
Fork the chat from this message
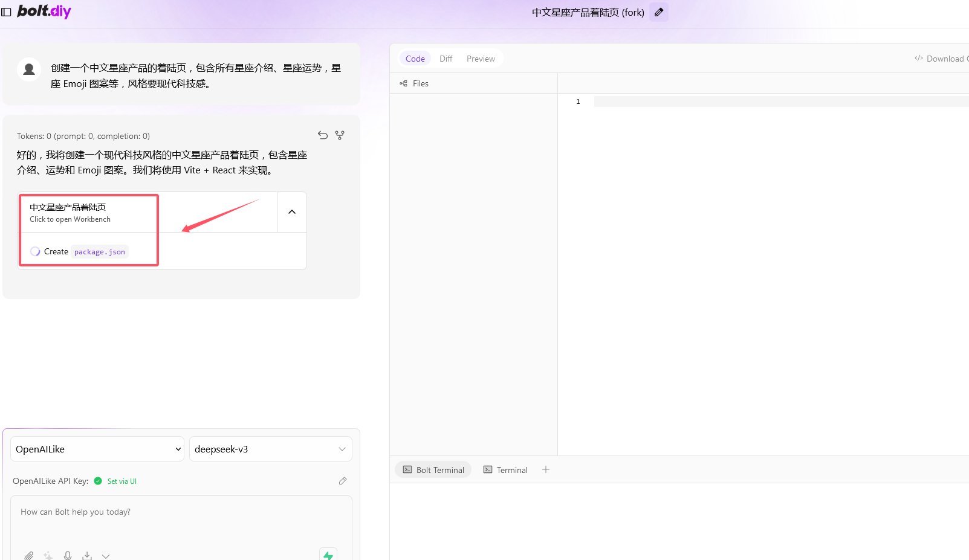click(x=340, y=135)
